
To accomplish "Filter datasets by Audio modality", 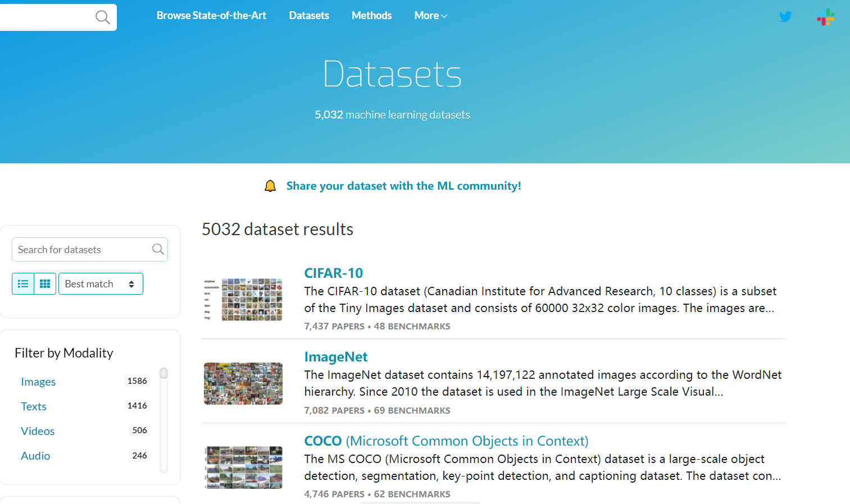I will click(x=35, y=456).
